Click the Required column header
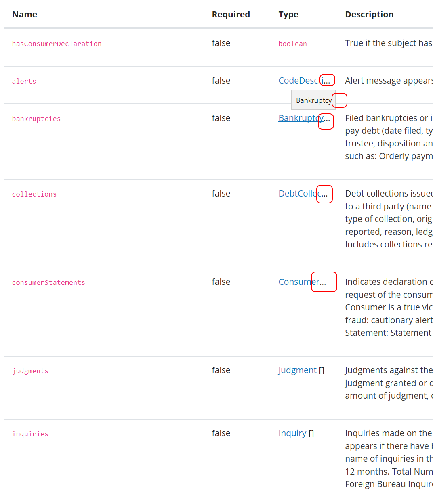 pyautogui.click(x=231, y=15)
